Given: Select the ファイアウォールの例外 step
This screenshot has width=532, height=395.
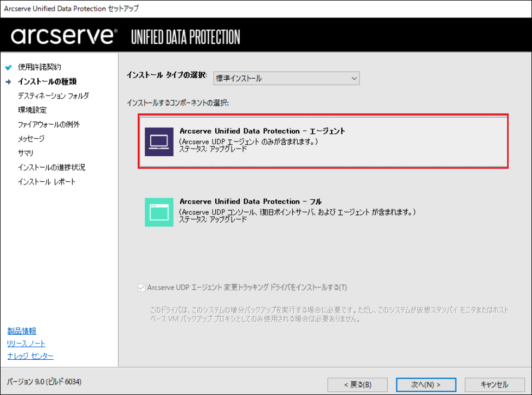Looking at the screenshot, I should [49, 124].
